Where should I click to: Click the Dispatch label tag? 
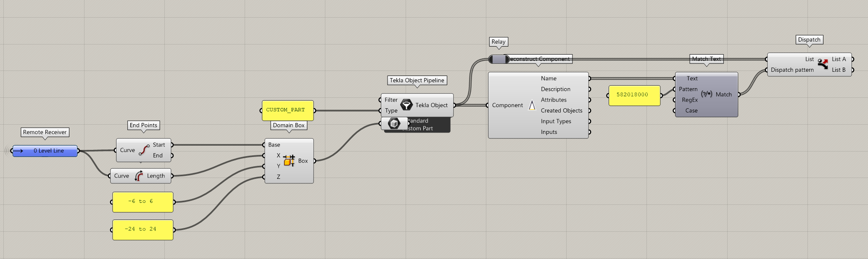tap(809, 39)
